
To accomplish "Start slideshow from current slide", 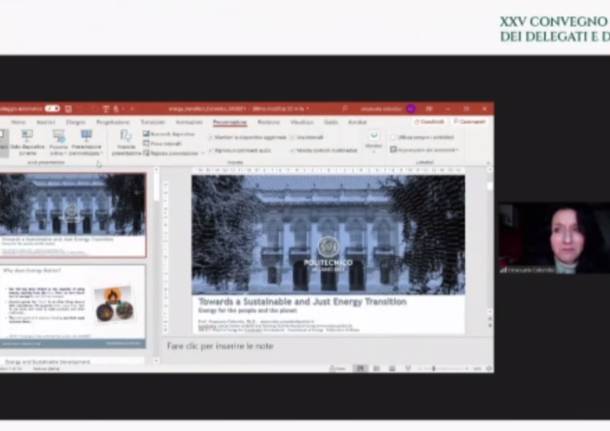I will pos(27,139).
